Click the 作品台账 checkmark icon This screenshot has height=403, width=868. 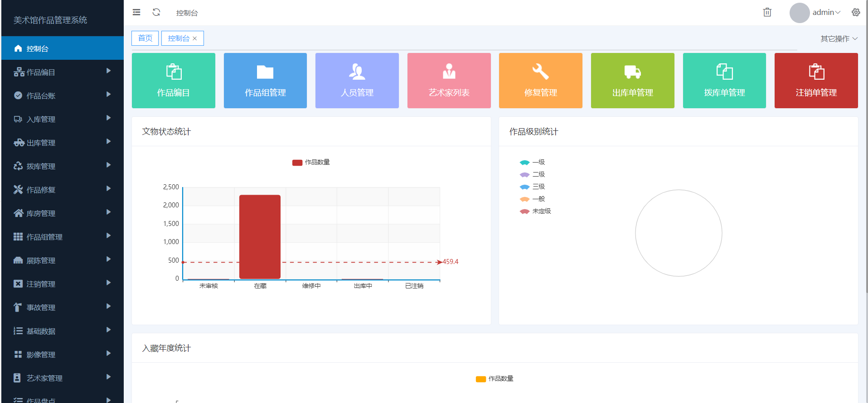click(18, 96)
